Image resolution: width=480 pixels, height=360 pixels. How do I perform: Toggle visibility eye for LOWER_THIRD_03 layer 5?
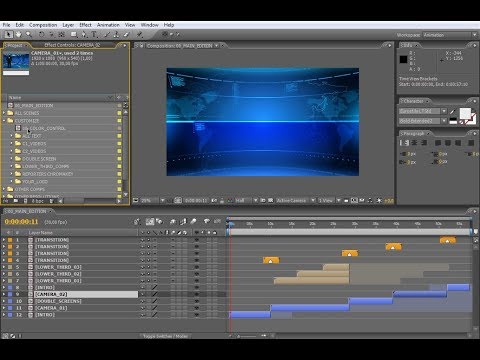point(197,267)
